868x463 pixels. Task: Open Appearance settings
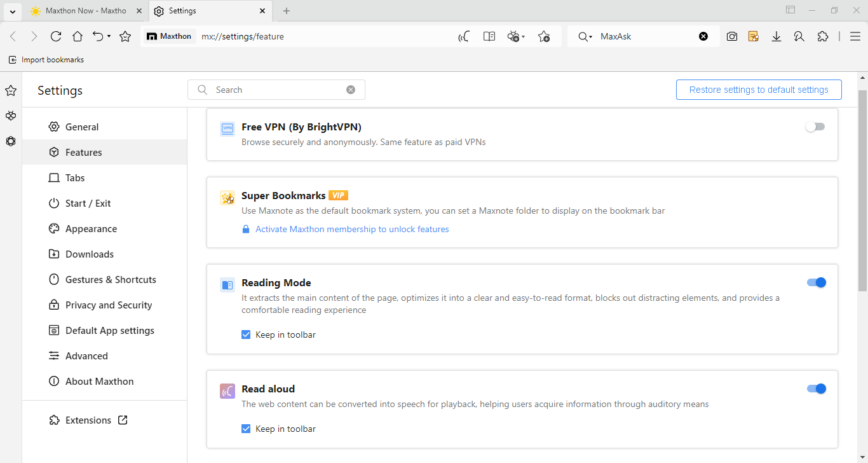[105, 228]
